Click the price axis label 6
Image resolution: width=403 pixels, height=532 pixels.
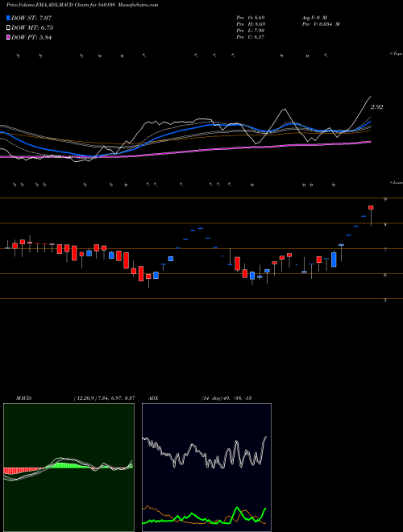(385, 275)
